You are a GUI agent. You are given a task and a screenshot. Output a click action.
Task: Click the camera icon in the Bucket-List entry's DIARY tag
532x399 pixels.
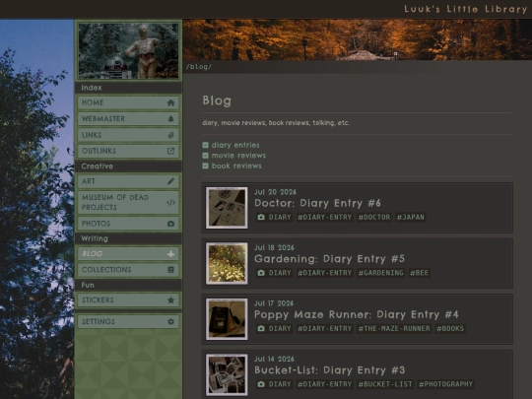click(261, 384)
